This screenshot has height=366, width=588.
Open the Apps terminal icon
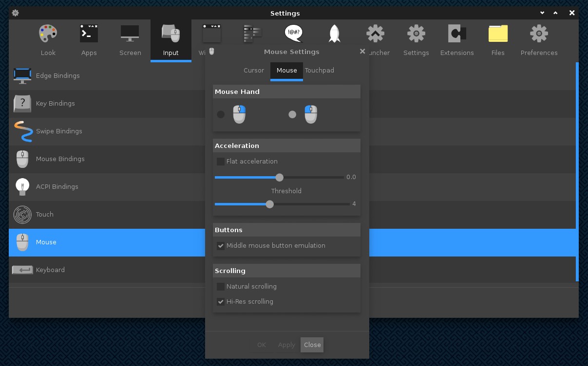89,34
